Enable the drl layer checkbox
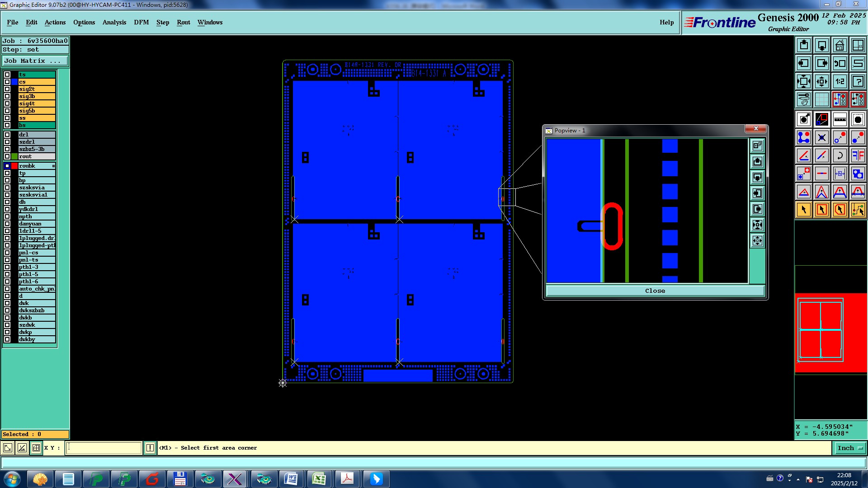This screenshot has width=868, height=488. click(x=7, y=135)
